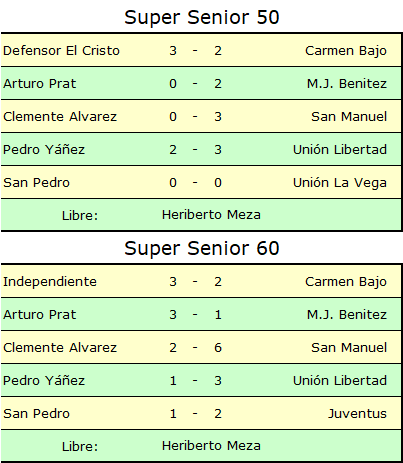This screenshot has width=403, height=463.
Task: Select Juventus team name
Action: click(x=357, y=414)
